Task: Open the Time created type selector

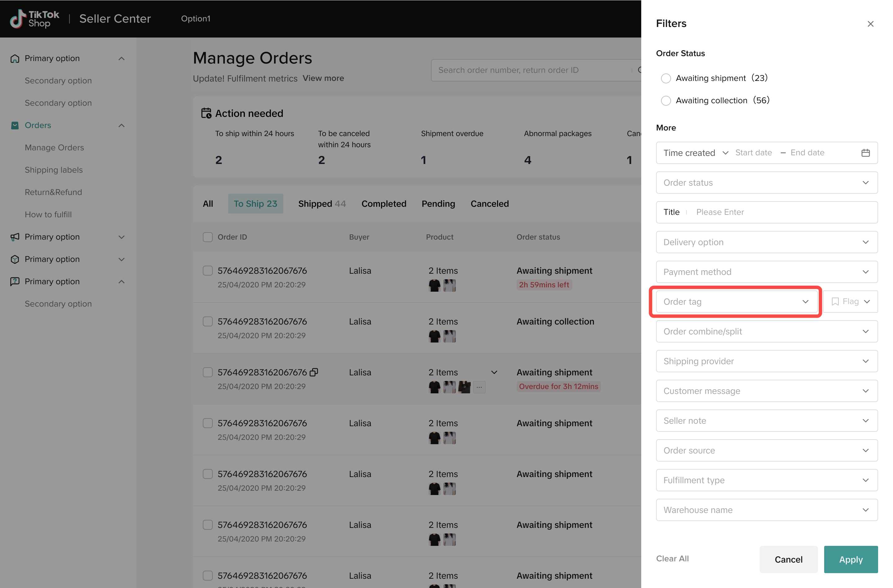Action: pos(695,153)
